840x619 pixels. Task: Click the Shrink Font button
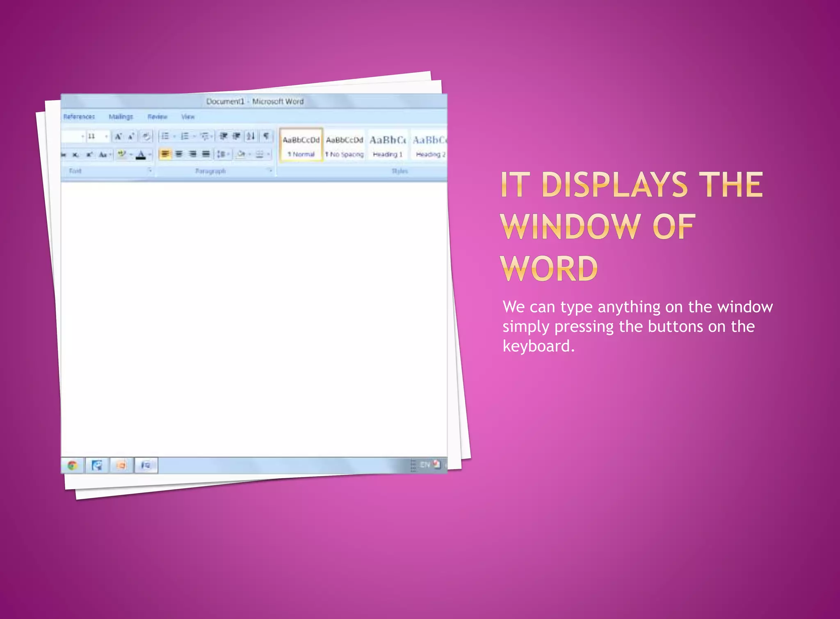coord(131,136)
